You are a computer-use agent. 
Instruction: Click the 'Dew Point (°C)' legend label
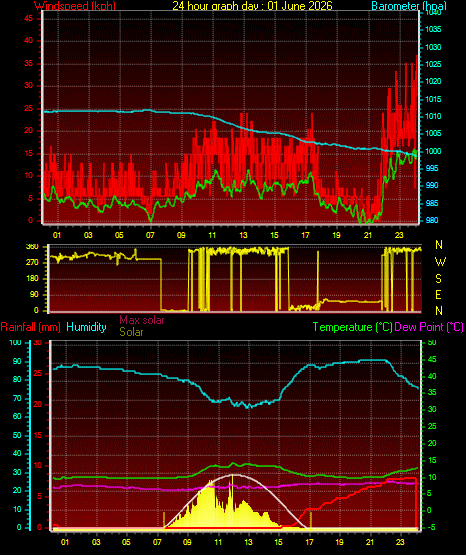[429, 327]
